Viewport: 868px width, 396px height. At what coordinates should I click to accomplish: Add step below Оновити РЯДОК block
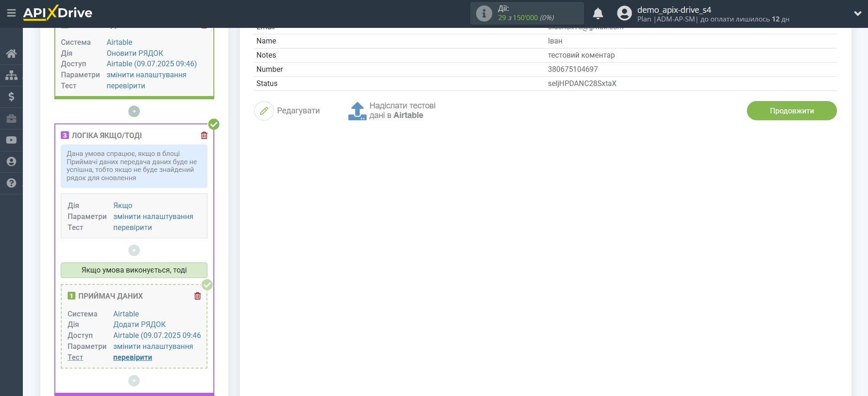[134, 111]
